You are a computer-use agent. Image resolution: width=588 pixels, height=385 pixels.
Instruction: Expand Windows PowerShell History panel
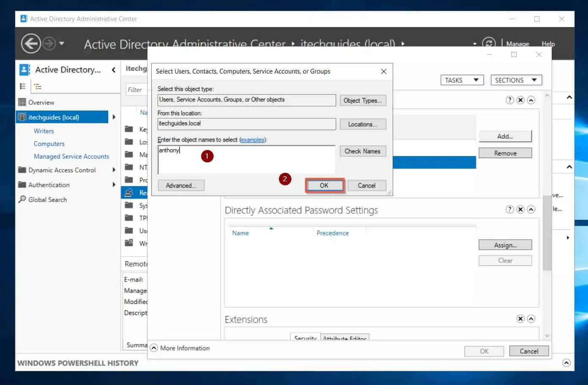point(566,363)
